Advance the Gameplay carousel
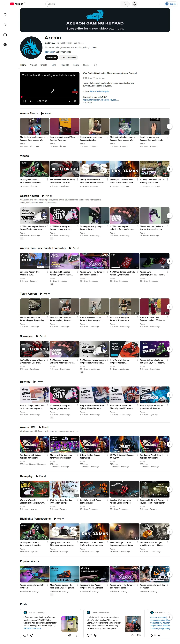This screenshot has width=180, height=644. (169, 489)
